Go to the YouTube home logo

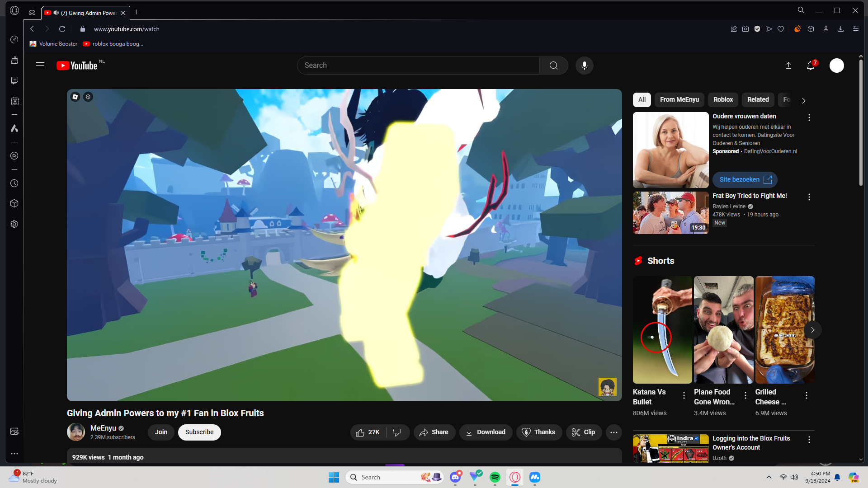(x=77, y=66)
